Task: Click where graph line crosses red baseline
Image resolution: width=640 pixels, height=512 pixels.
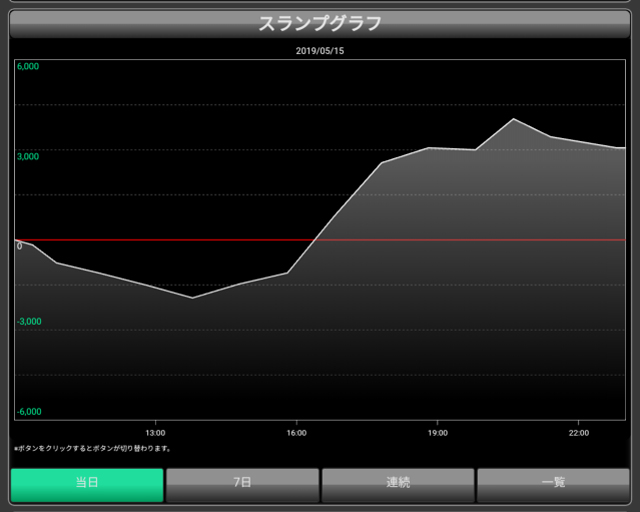Action: 314,240
